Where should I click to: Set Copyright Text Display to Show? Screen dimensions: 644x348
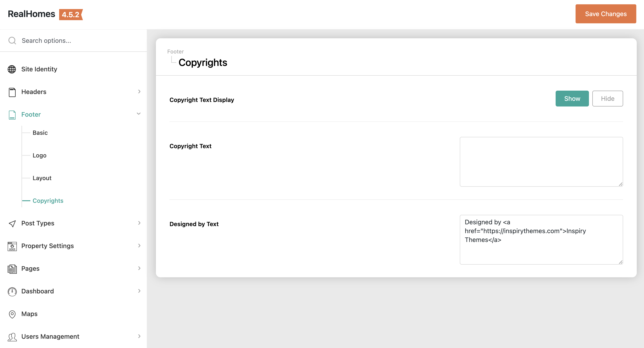[572, 99]
